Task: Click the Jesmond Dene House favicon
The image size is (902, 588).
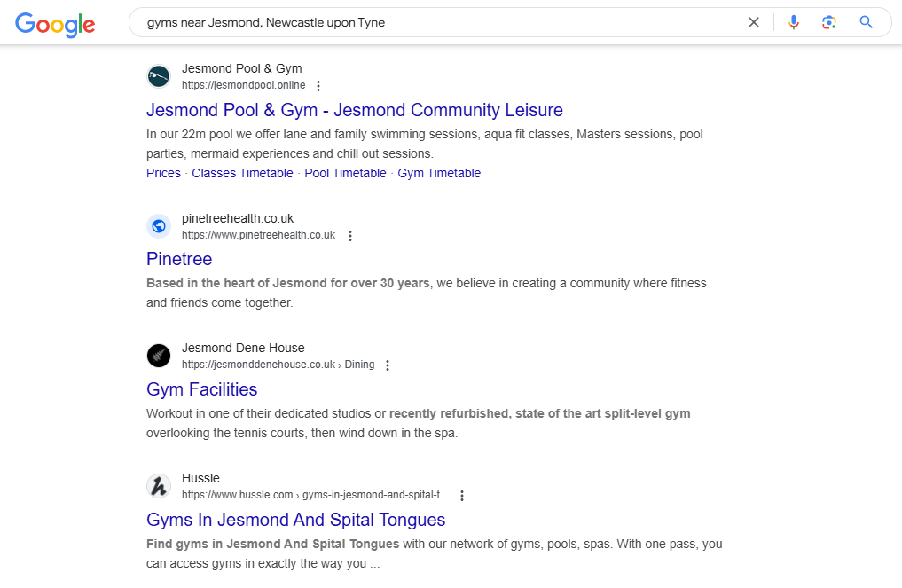Action: tap(159, 356)
